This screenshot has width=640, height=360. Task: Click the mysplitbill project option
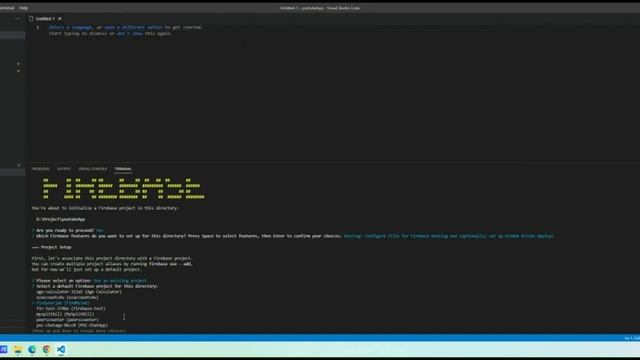[65, 314]
